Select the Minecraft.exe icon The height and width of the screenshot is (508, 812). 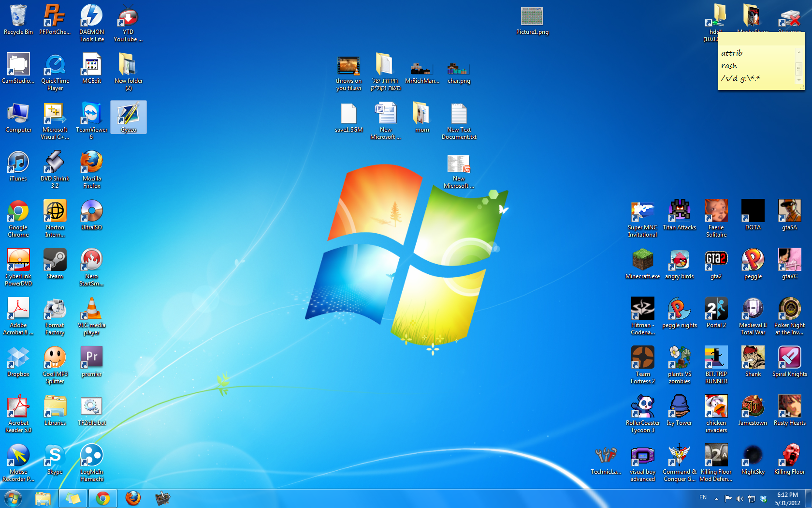pyautogui.click(x=643, y=264)
